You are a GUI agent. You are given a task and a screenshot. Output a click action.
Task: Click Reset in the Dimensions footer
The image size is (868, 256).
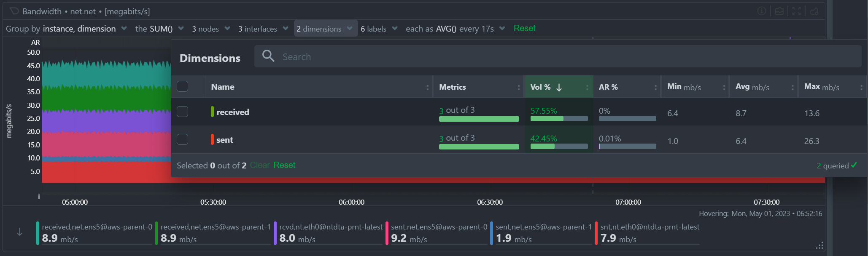pyautogui.click(x=284, y=165)
